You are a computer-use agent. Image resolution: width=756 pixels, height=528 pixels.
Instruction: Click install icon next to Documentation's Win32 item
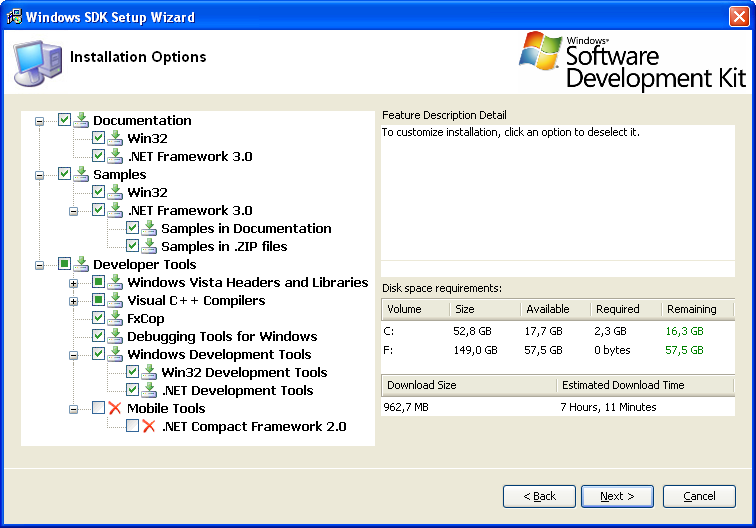click(x=115, y=138)
